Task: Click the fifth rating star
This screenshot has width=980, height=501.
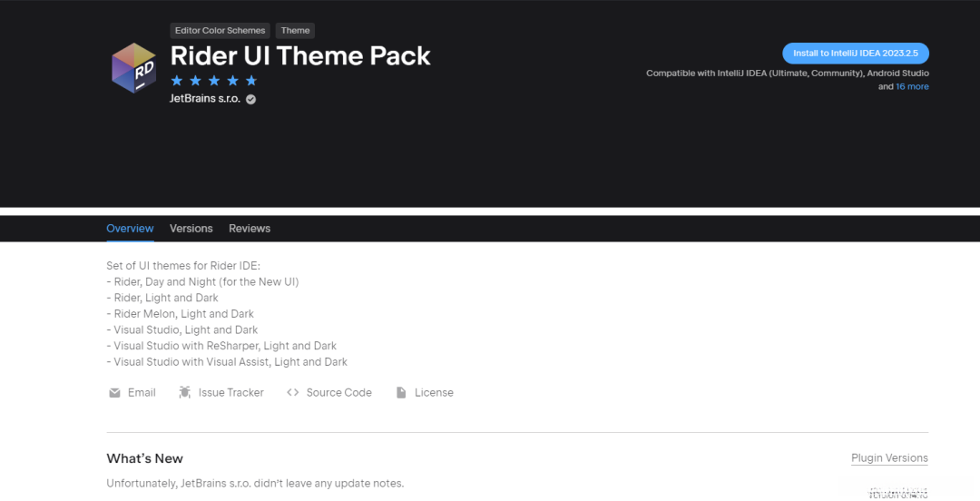Action: (x=251, y=81)
